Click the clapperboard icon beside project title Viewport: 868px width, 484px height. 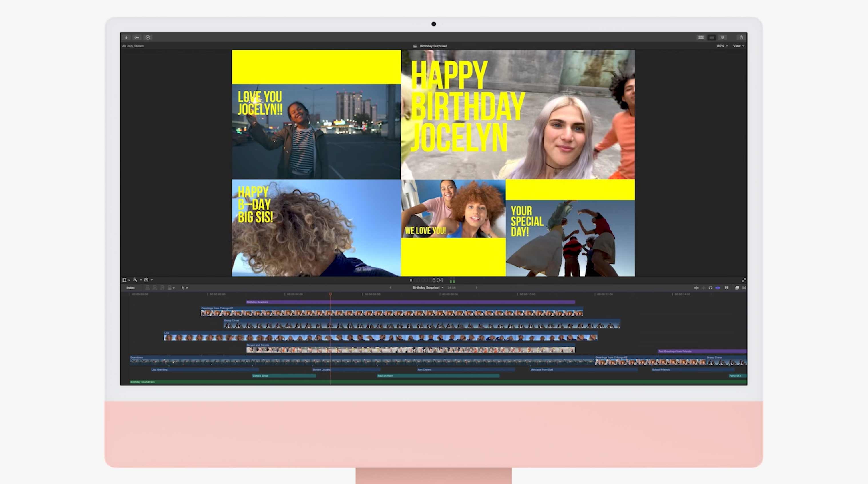pos(415,46)
